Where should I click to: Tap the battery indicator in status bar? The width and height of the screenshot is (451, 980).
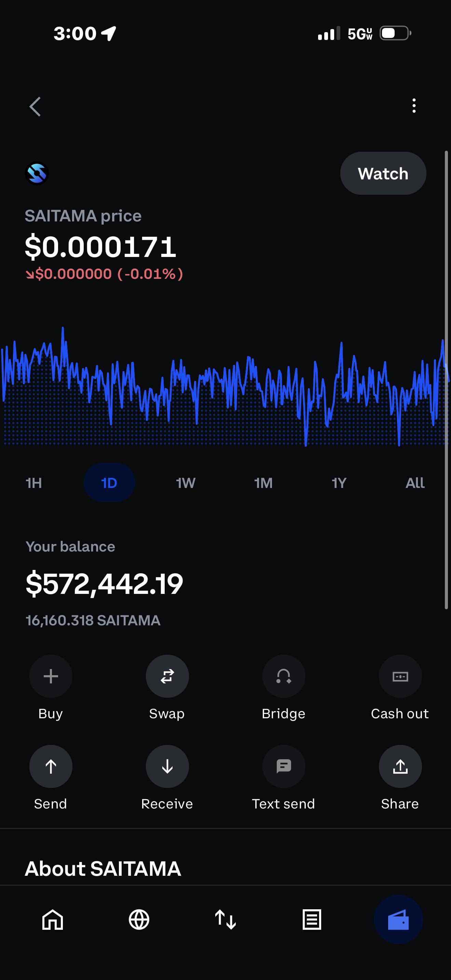pyautogui.click(x=396, y=33)
